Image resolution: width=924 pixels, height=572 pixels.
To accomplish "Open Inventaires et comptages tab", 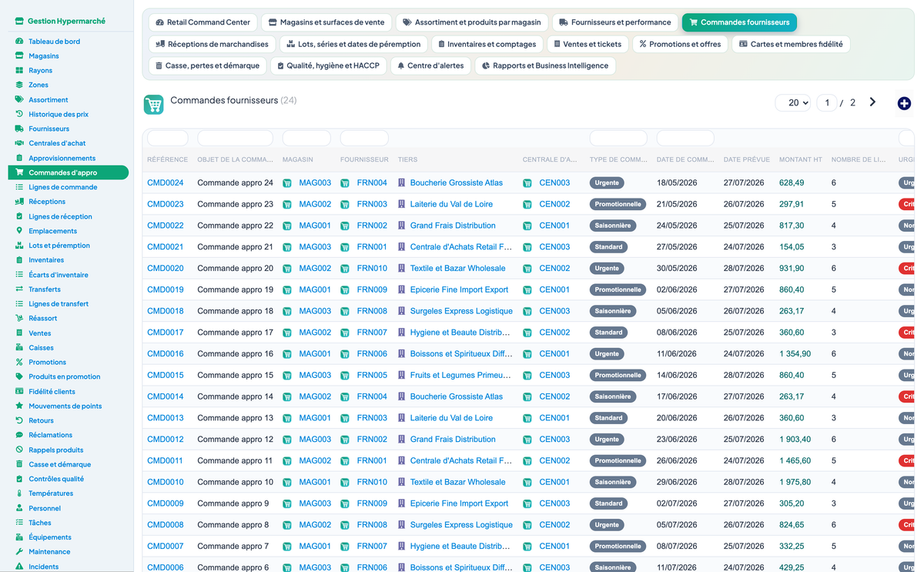I will pyautogui.click(x=487, y=44).
